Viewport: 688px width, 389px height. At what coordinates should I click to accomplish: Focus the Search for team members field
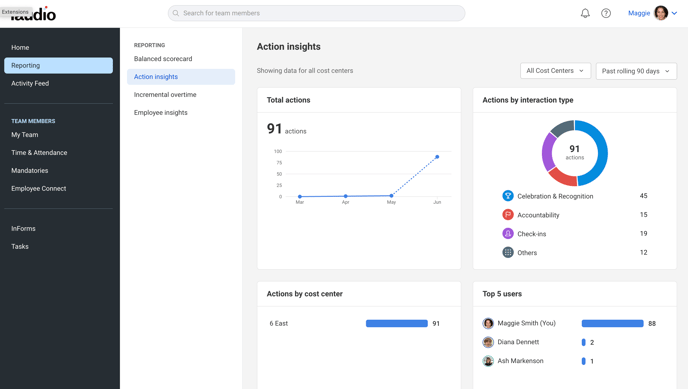click(316, 13)
